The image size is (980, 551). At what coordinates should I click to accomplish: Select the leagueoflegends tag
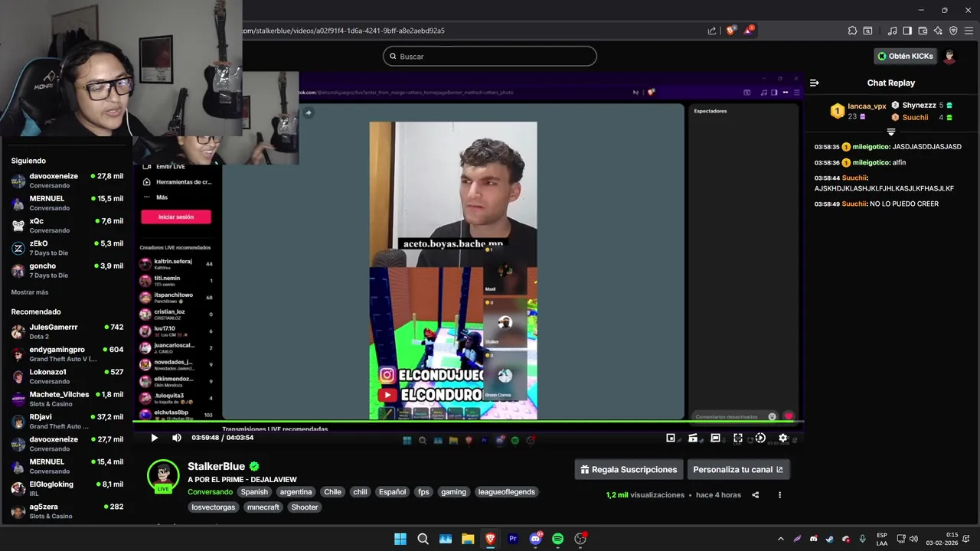point(505,492)
